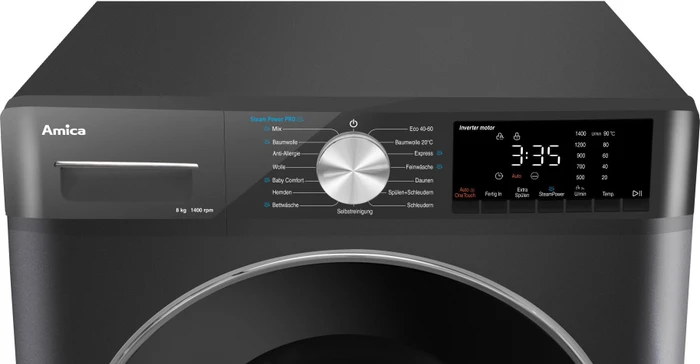This screenshot has height=364, width=700.
Task: Select the Spülen+Schleudern program label
Action: point(411,192)
